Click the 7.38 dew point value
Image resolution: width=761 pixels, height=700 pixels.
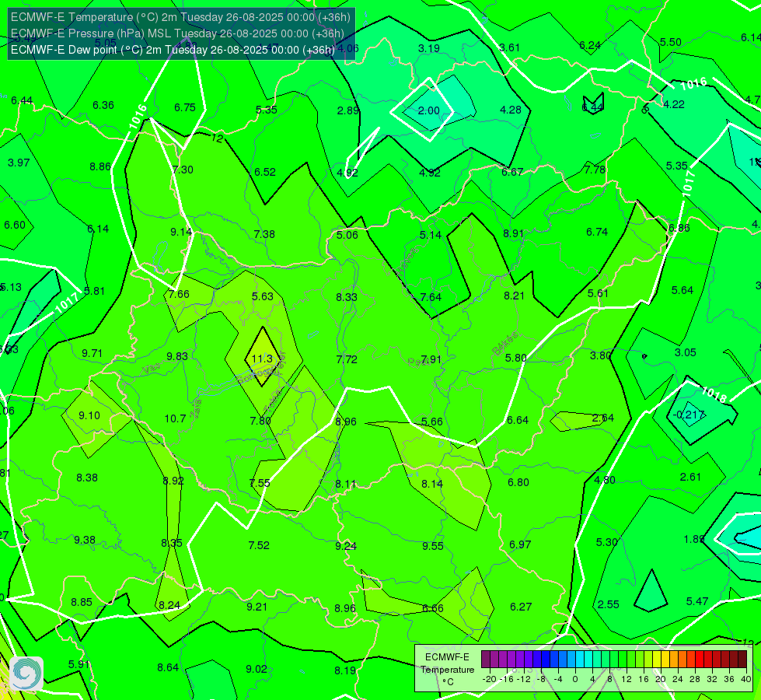(264, 234)
